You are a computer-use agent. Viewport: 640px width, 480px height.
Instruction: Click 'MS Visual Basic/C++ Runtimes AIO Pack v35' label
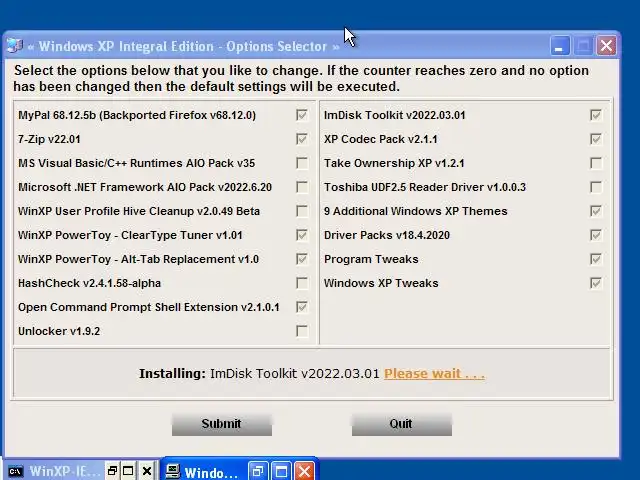coord(137,163)
